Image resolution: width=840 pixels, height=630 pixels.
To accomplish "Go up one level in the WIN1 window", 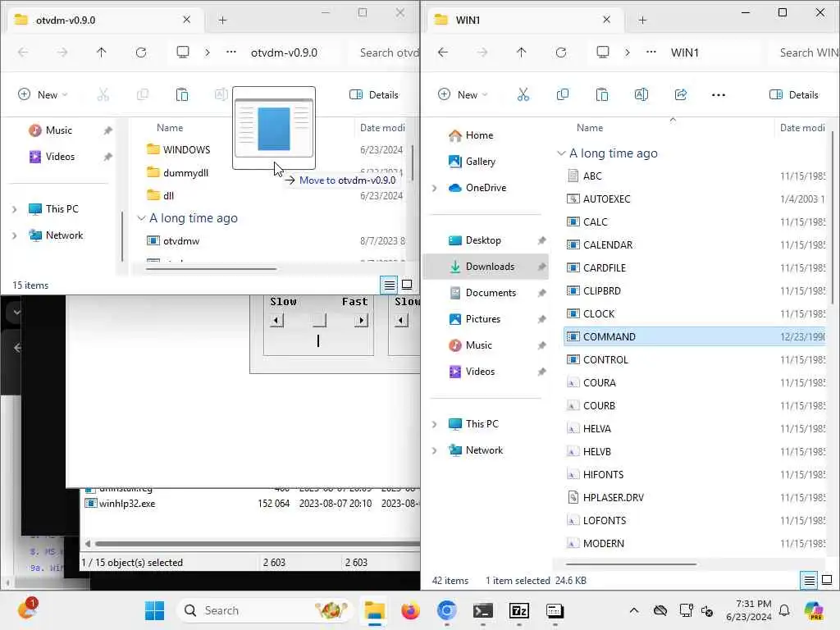I will coord(521,52).
